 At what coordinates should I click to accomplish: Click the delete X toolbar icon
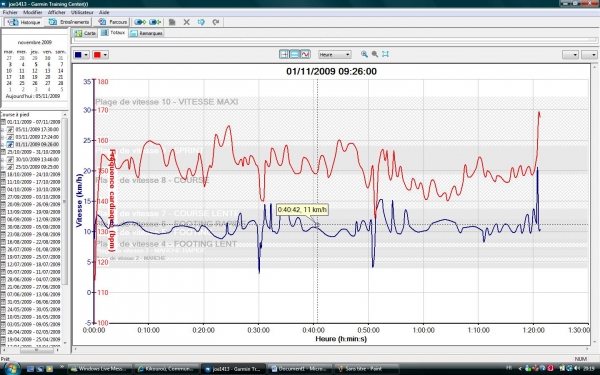186,22
